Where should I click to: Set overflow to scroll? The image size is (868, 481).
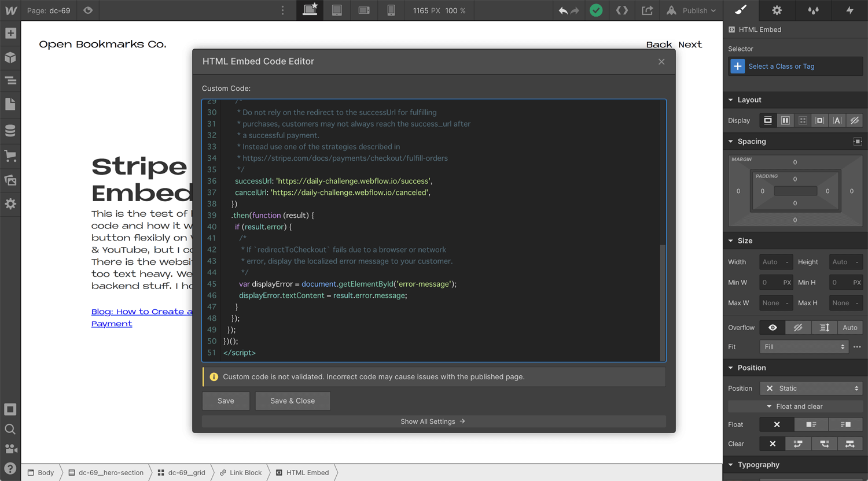pos(825,328)
